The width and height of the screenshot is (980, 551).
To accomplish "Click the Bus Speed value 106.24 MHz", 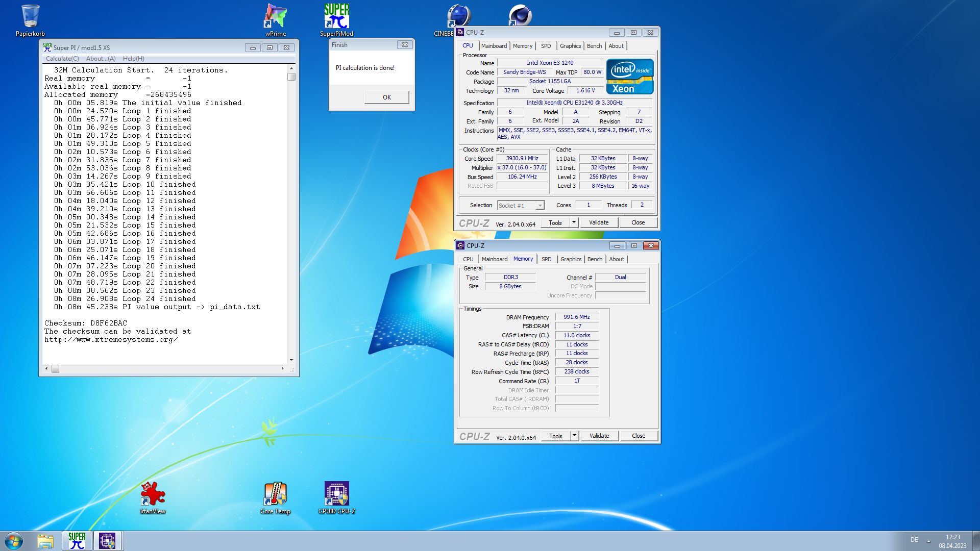I will pyautogui.click(x=522, y=177).
